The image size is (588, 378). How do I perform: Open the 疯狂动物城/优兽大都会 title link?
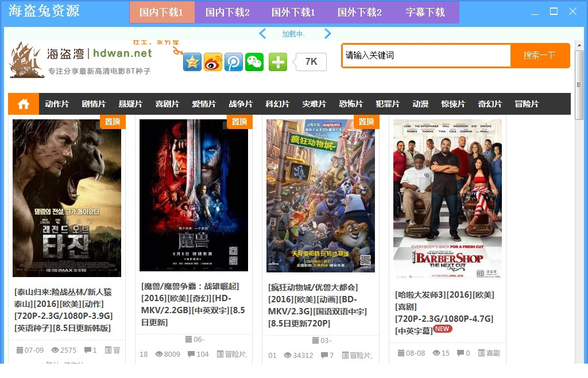[318, 305]
